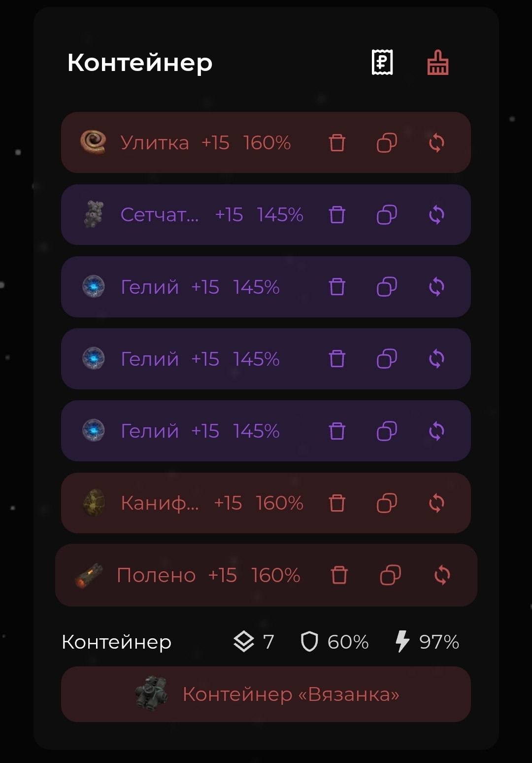Click the red broom clear icon
532x763 pixels.
point(437,63)
